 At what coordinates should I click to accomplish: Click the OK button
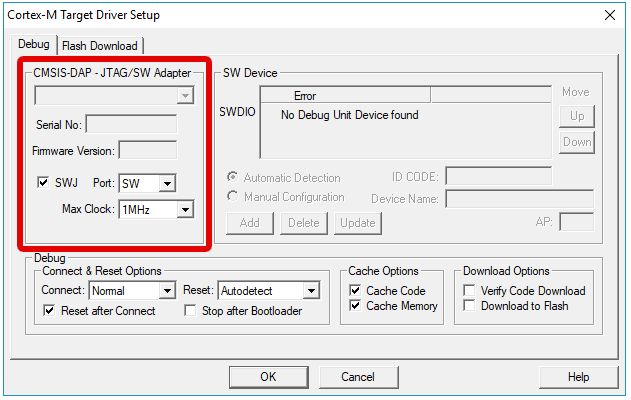[268, 377]
